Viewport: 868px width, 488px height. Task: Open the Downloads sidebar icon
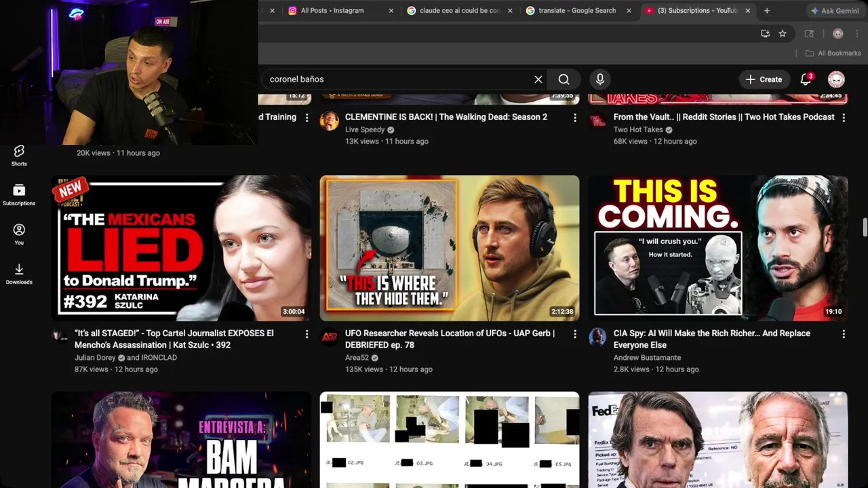[x=19, y=274]
